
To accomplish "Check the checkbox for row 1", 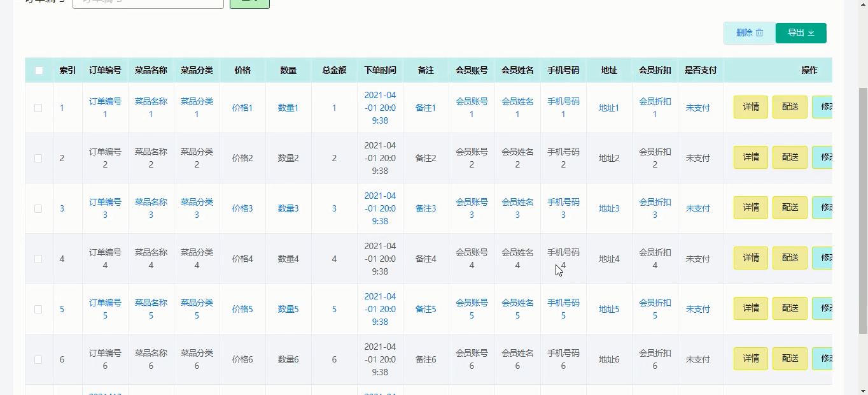I will pyautogui.click(x=38, y=108).
